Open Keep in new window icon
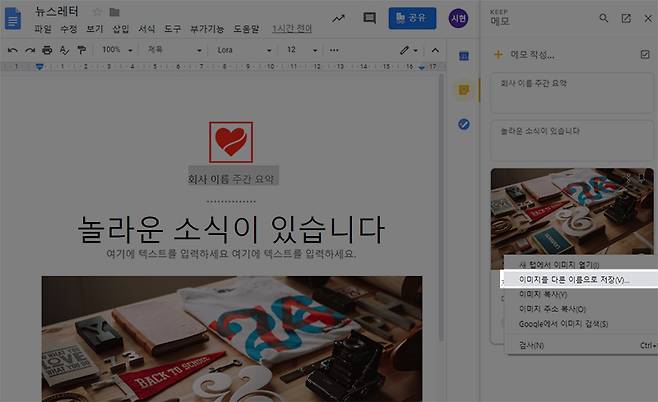Image resolution: width=658 pixels, height=402 pixels. pyautogui.click(x=626, y=18)
